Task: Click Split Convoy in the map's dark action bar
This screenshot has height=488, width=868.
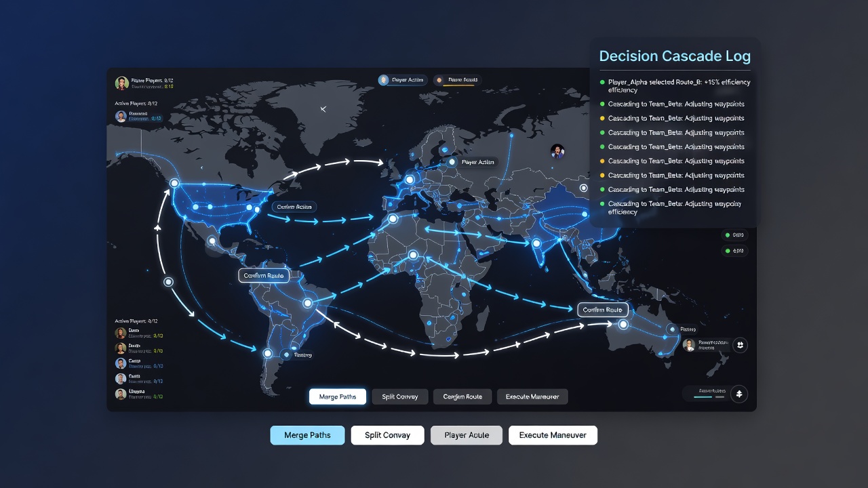Action: pos(400,396)
